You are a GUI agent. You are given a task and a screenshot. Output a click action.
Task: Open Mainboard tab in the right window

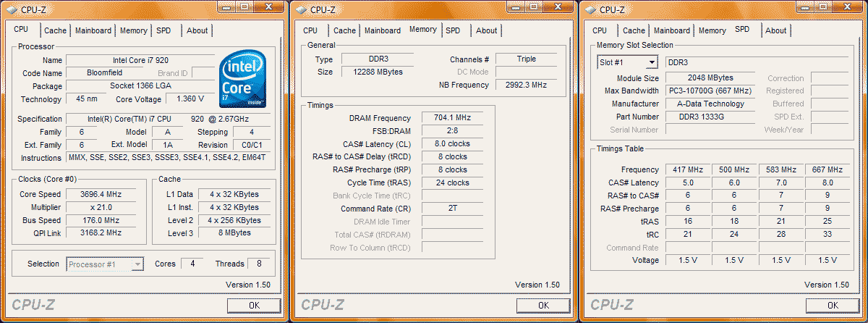tap(672, 30)
